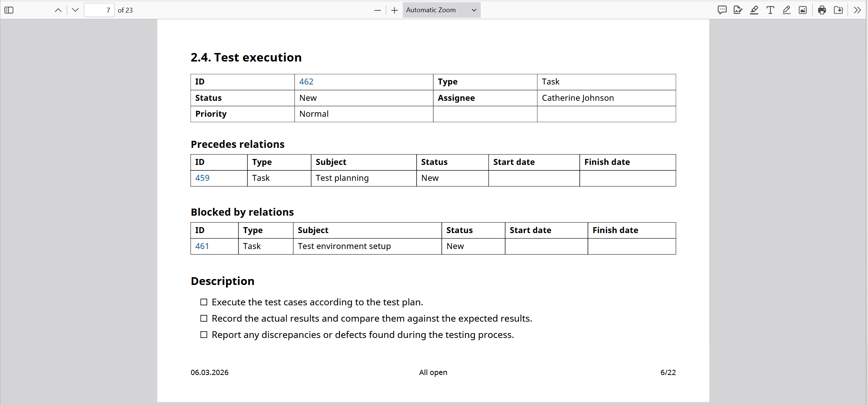Open the annotation comment tool
The width and height of the screenshot is (868, 405).
click(x=722, y=10)
